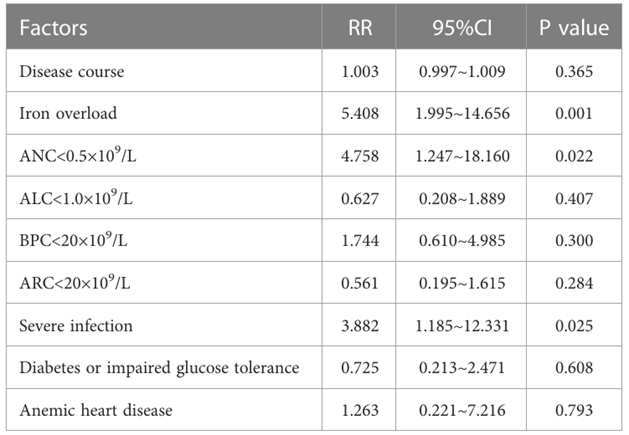Select the Iron overload row label
Image resolution: width=629 pixels, height=435 pixels.
tap(69, 115)
